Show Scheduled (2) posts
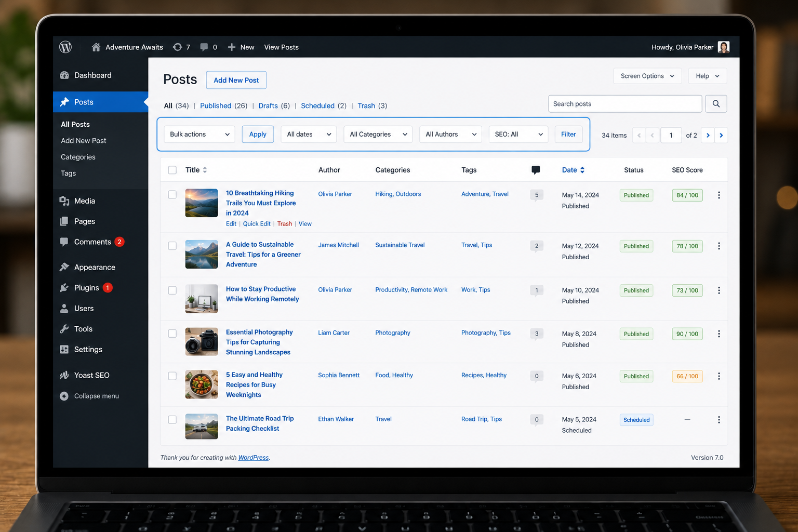Screen dimensions: 798x532 (324, 106)
